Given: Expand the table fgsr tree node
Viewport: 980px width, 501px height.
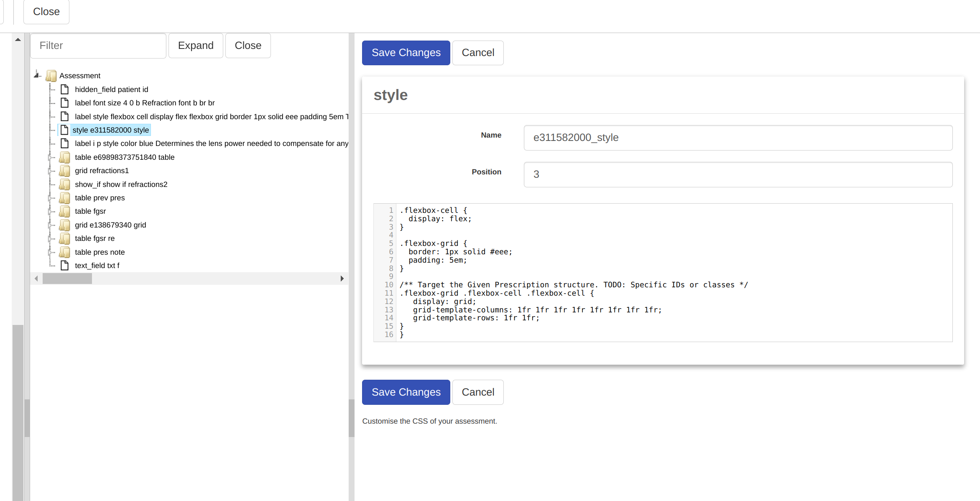Looking at the screenshot, I should pyautogui.click(x=50, y=211).
